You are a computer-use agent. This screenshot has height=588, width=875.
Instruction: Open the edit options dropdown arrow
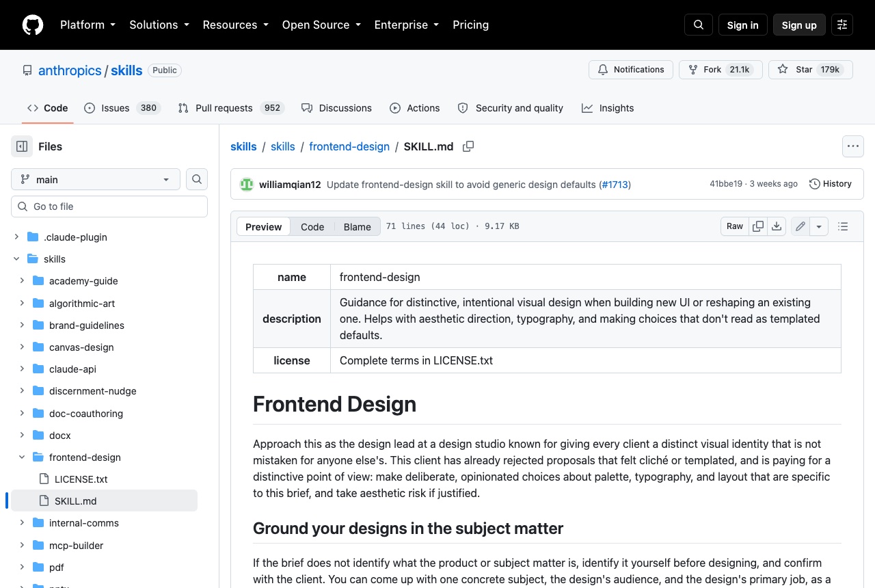[x=819, y=226]
